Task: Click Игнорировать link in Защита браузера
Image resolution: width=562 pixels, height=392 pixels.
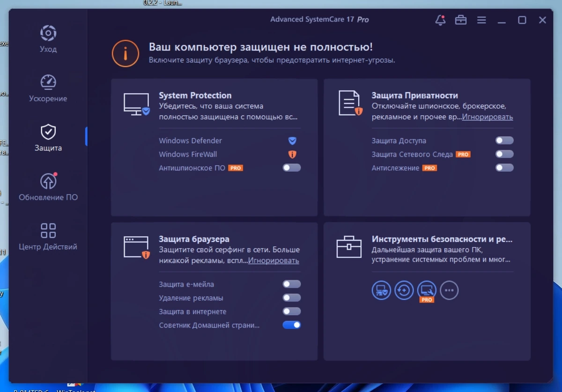Action: [x=274, y=261]
